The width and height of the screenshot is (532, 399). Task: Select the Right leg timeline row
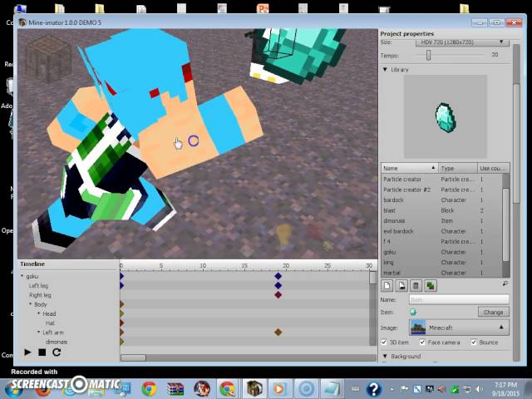click(x=40, y=295)
